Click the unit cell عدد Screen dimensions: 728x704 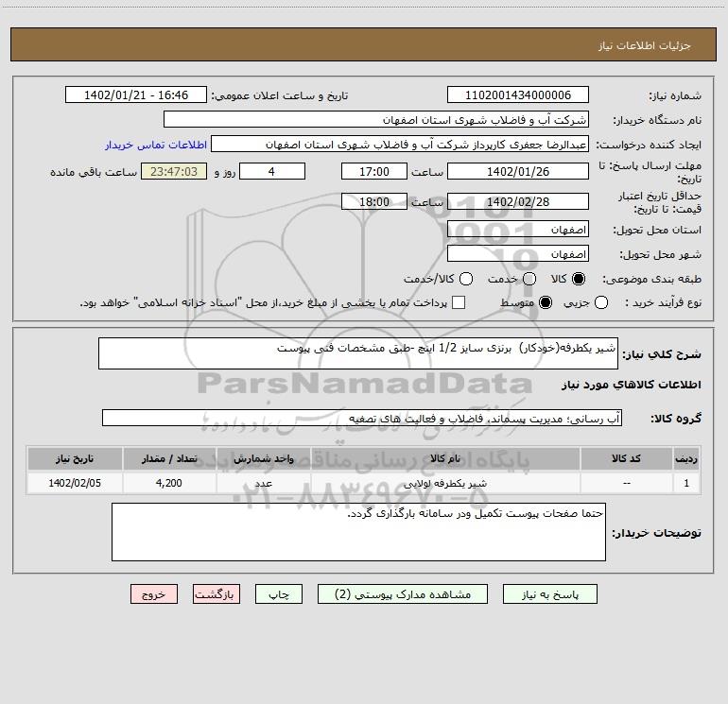(263, 483)
